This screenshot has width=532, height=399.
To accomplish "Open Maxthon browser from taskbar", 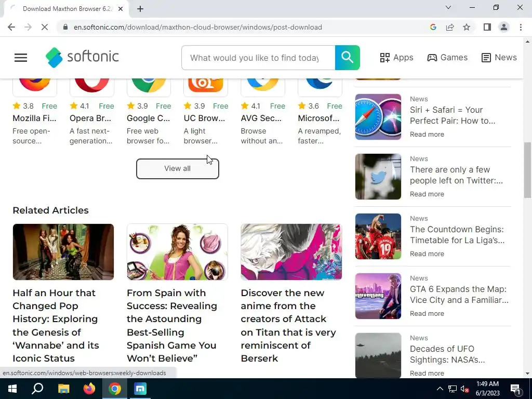I will click(x=140, y=389).
